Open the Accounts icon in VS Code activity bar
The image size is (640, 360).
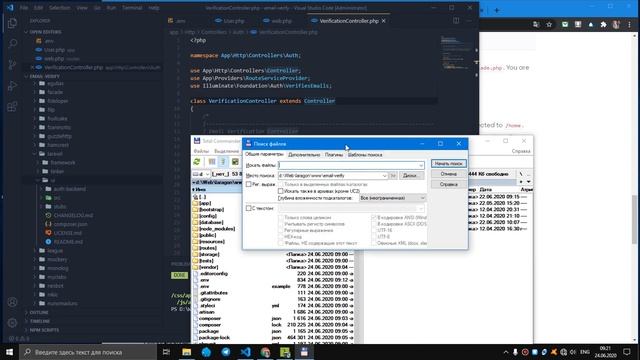click(x=12, y=302)
